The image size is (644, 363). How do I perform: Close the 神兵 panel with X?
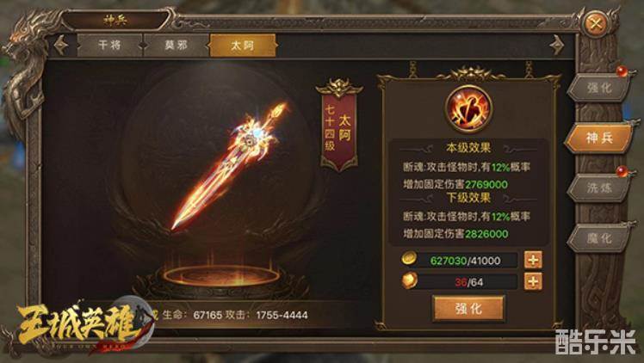(x=596, y=24)
